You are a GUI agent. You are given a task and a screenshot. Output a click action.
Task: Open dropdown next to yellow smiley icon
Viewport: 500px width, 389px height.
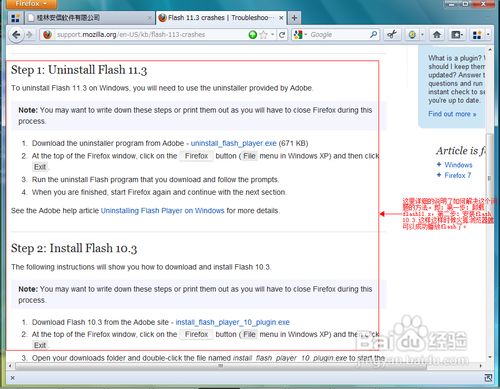pos(422,35)
